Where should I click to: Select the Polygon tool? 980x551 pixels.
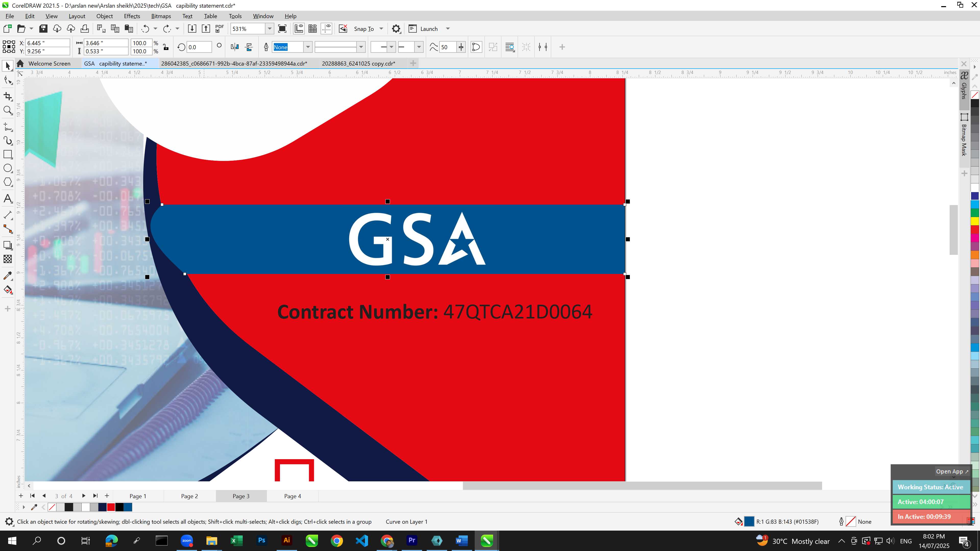tap(8, 182)
